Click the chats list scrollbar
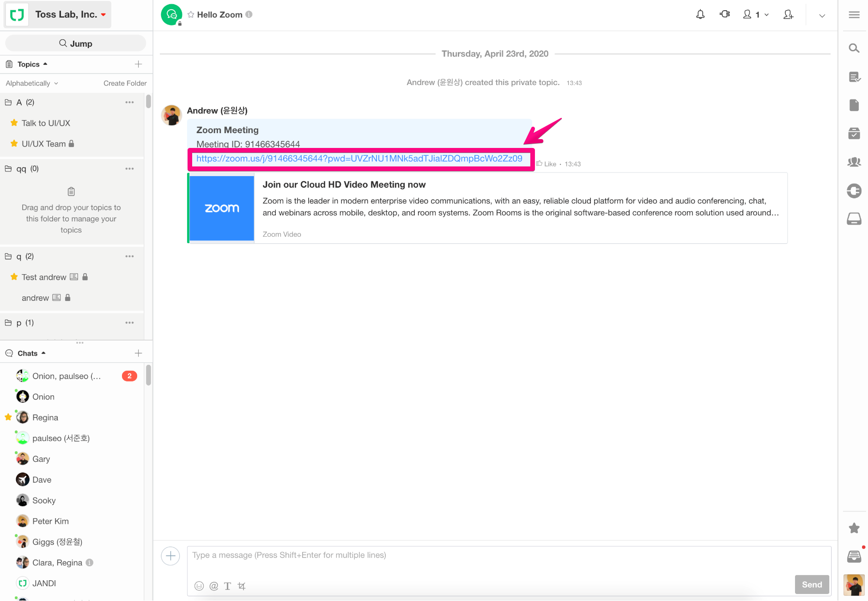The image size is (868, 601). (x=148, y=375)
